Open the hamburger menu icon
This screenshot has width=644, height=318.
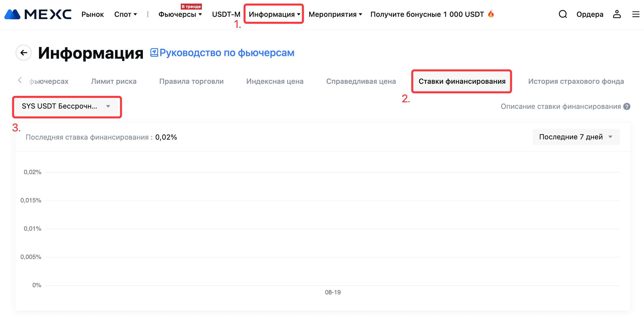pos(636,14)
